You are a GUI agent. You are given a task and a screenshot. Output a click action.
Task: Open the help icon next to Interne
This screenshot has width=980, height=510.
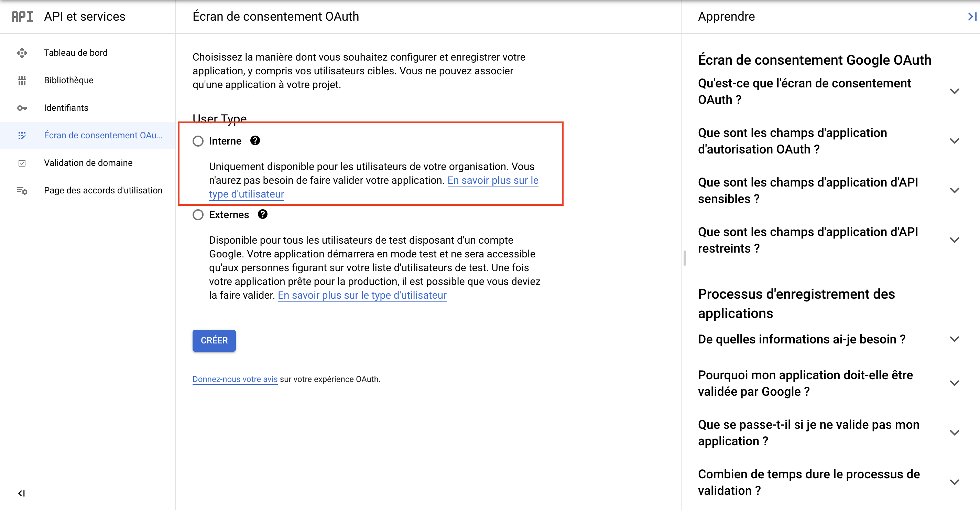point(255,140)
